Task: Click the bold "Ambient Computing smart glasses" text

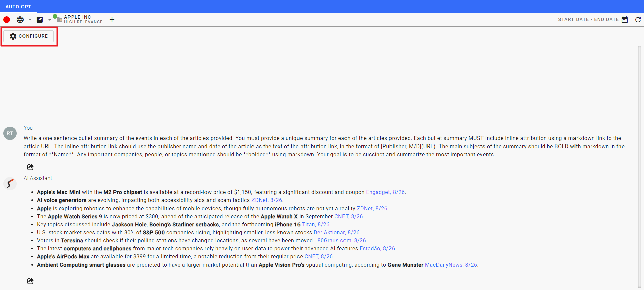Action: (81, 265)
